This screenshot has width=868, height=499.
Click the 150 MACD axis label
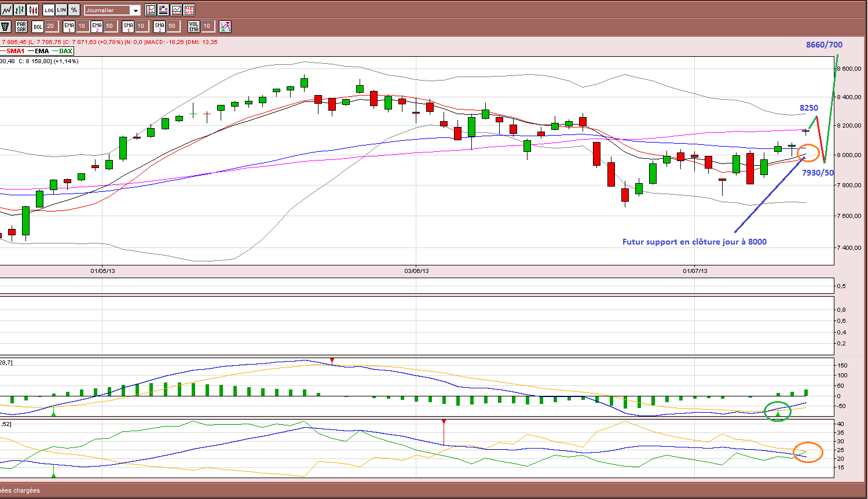[843, 365]
